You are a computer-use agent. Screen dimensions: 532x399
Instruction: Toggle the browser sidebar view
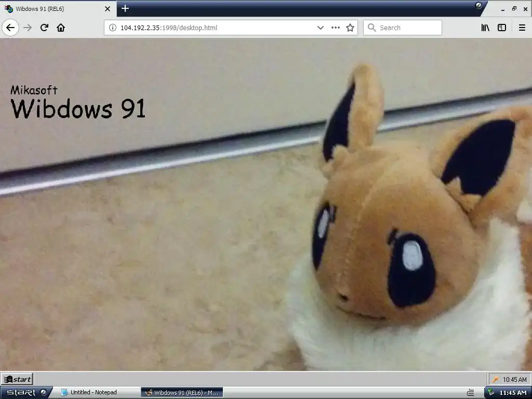tap(502, 28)
